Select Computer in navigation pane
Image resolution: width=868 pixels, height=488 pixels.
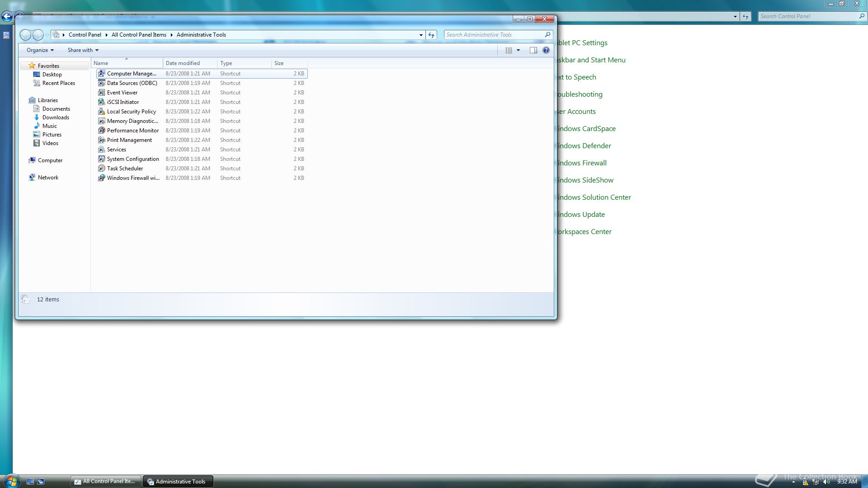point(50,160)
